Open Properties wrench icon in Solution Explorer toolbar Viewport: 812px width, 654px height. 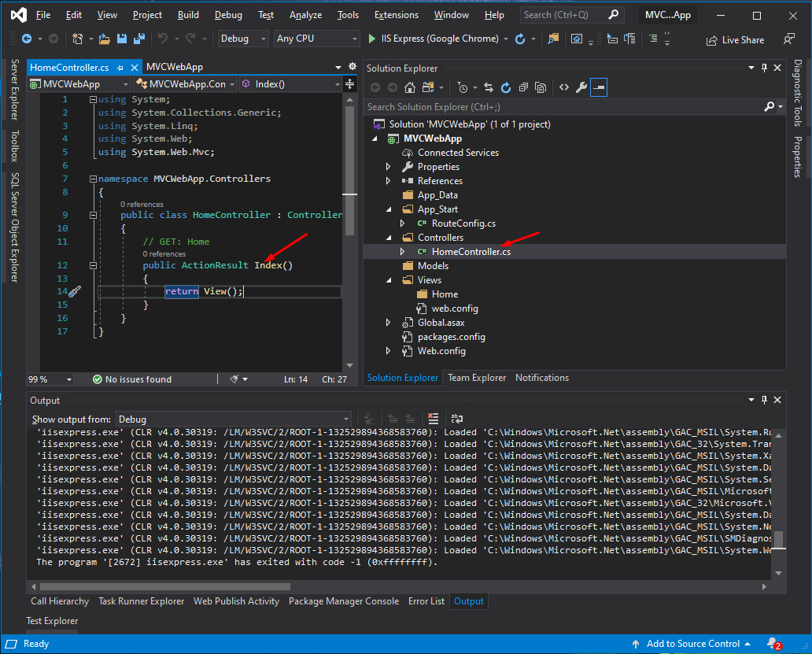click(581, 87)
